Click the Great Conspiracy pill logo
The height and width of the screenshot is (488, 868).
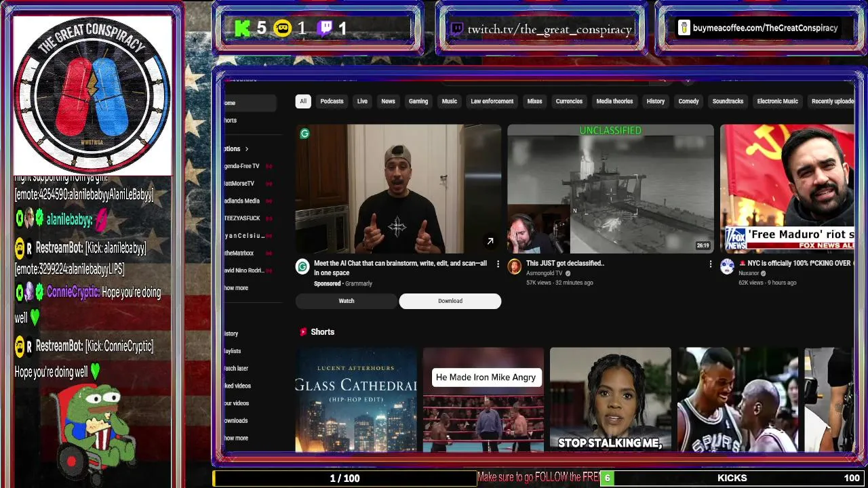(92, 95)
